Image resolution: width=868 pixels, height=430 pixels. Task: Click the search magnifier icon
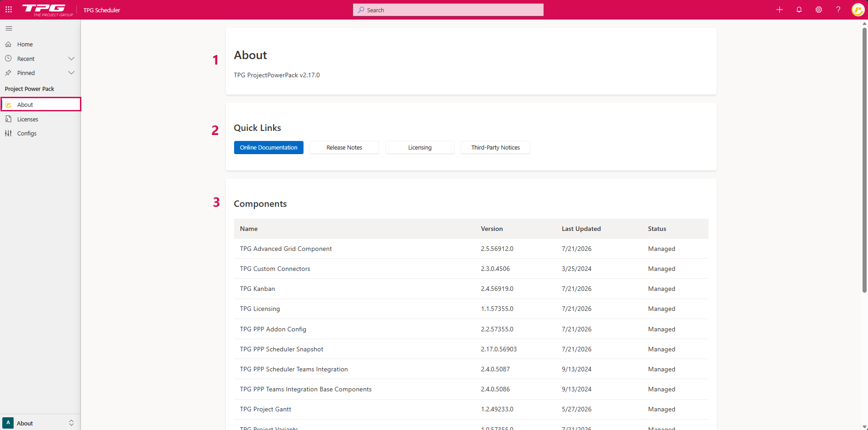tap(361, 10)
